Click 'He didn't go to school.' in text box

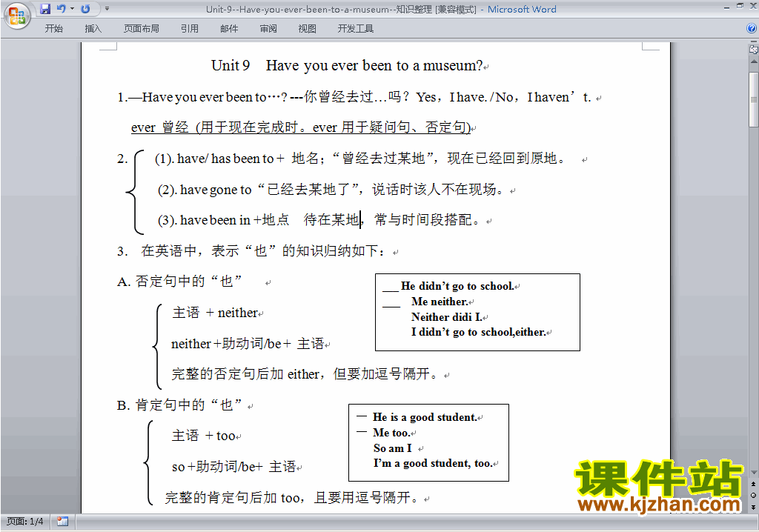[457, 286]
